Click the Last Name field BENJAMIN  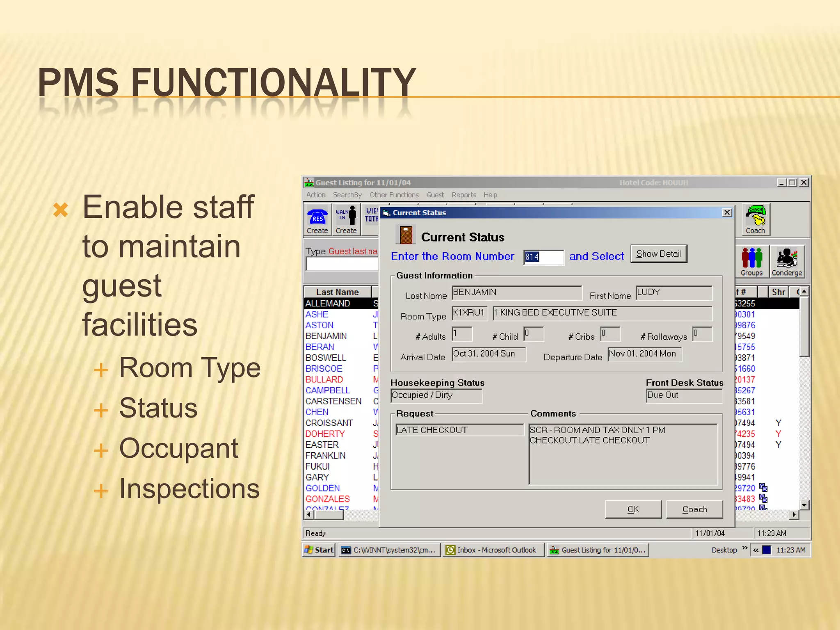pos(517,292)
